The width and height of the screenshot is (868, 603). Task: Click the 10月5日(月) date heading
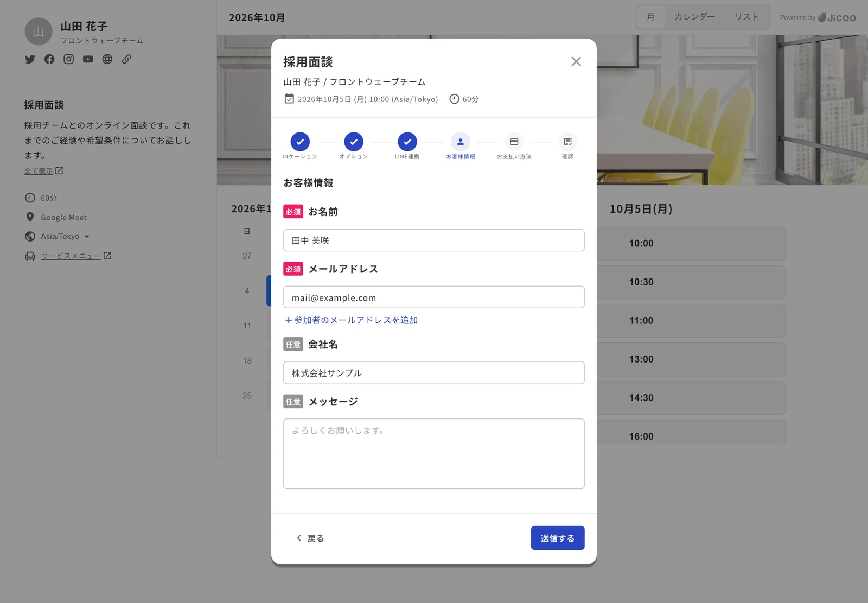[641, 209]
